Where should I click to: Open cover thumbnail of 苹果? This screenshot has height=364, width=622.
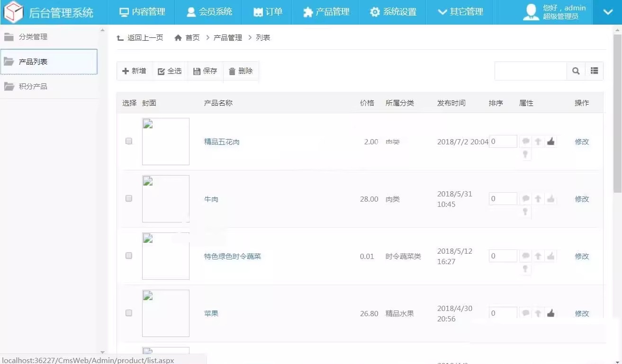166,313
